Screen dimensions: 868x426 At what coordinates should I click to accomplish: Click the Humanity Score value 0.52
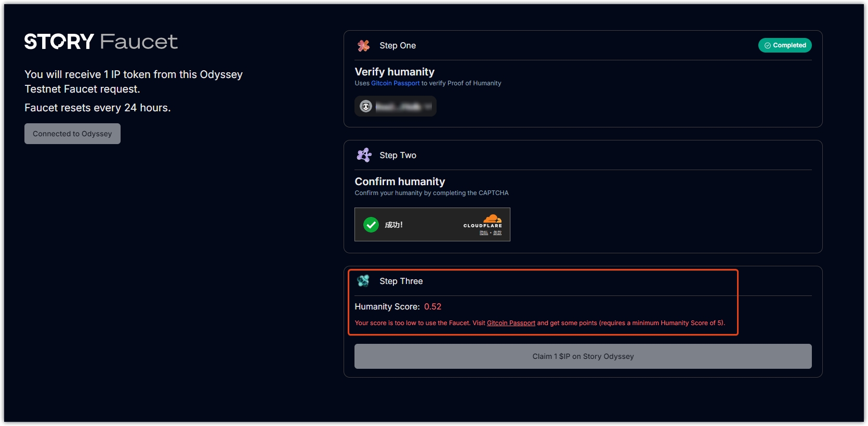point(432,307)
